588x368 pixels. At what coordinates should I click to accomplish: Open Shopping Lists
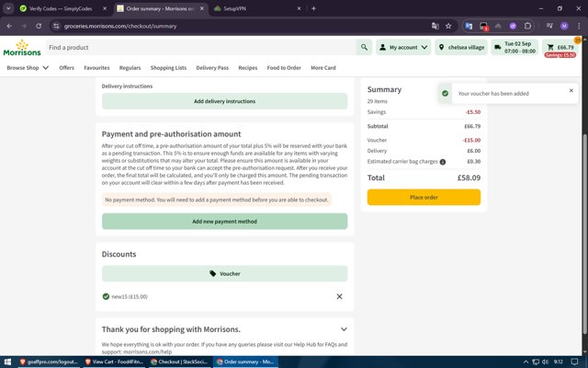click(168, 68)
